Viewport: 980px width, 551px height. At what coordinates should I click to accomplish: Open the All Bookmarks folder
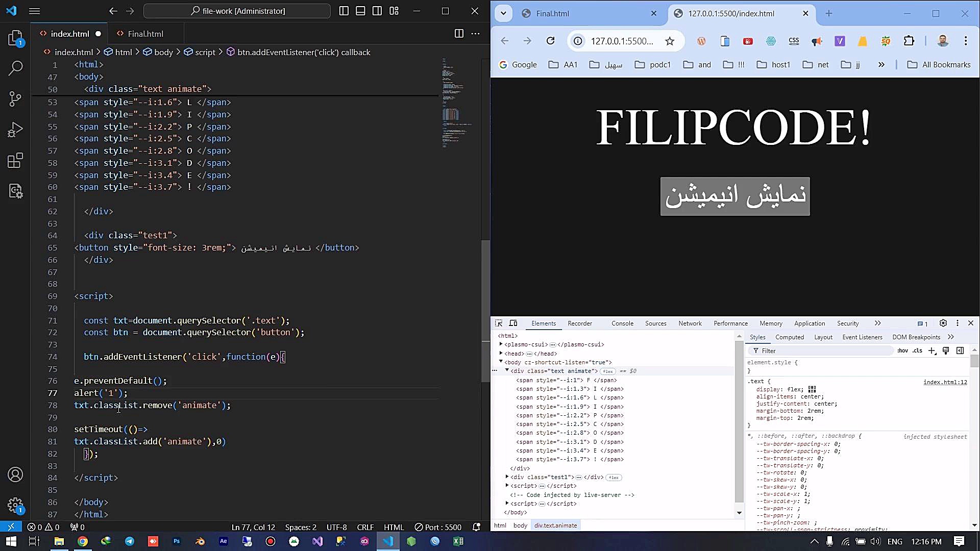[939, 64]
